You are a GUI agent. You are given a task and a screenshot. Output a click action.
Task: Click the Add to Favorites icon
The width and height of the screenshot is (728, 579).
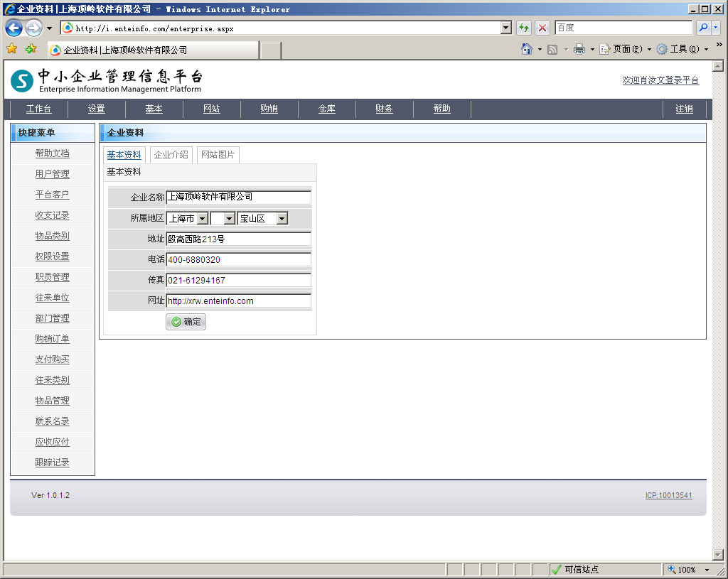31,49
